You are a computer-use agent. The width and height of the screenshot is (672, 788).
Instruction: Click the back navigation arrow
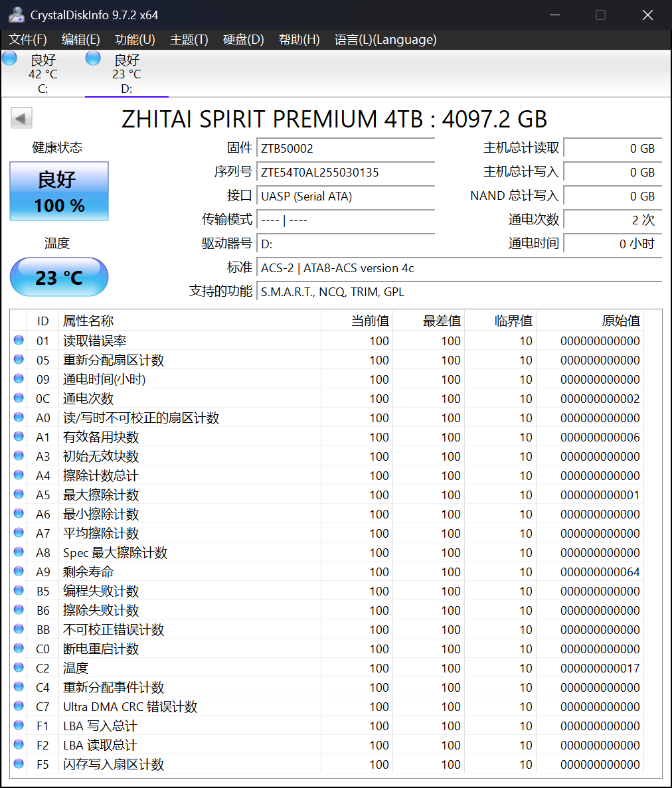(x=21, y=118)
